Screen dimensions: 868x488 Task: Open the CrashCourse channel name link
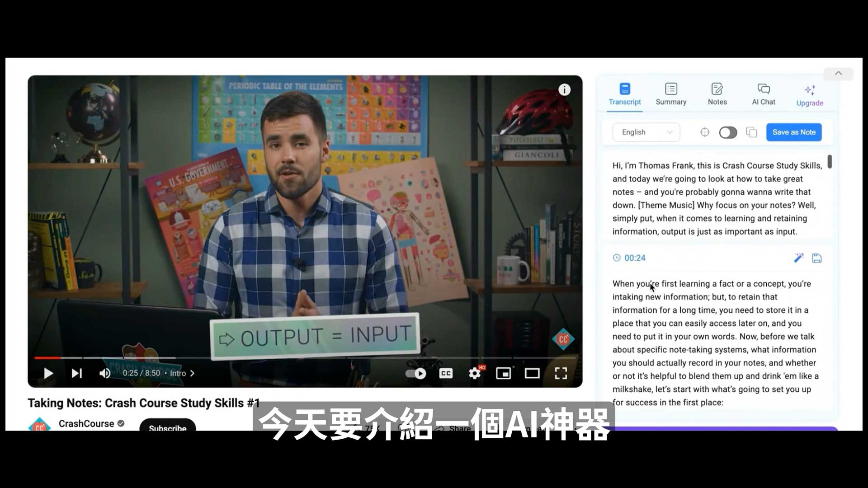pyautogui.click(x=86, y=424)
